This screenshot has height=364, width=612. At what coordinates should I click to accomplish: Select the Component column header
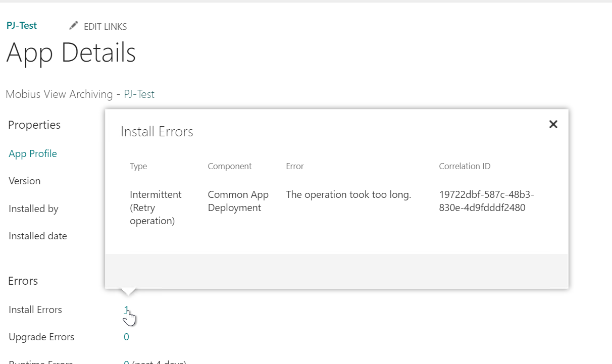[x=230, y=166]
